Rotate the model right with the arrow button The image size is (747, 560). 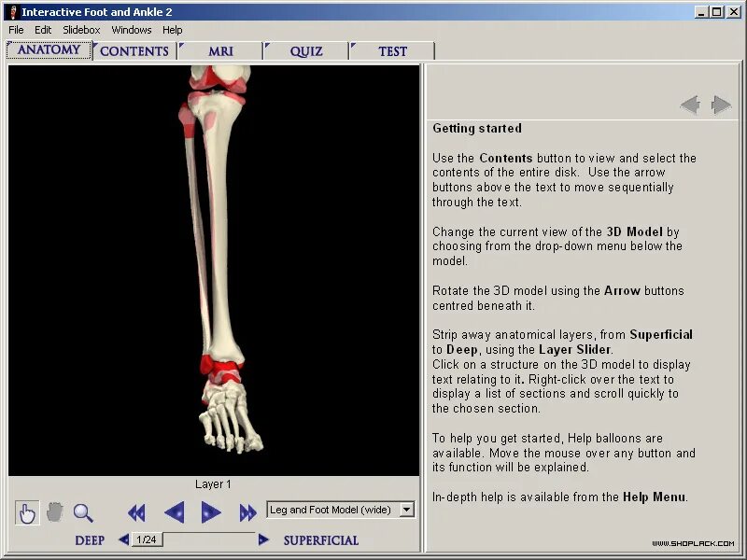[211, 512]
